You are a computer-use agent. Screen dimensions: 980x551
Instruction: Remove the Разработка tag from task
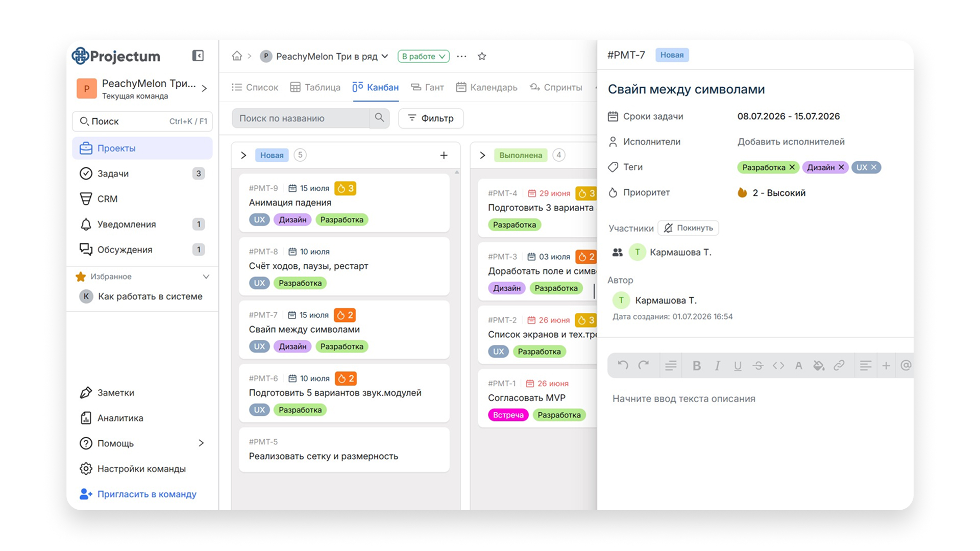click(x=792, y=167)
